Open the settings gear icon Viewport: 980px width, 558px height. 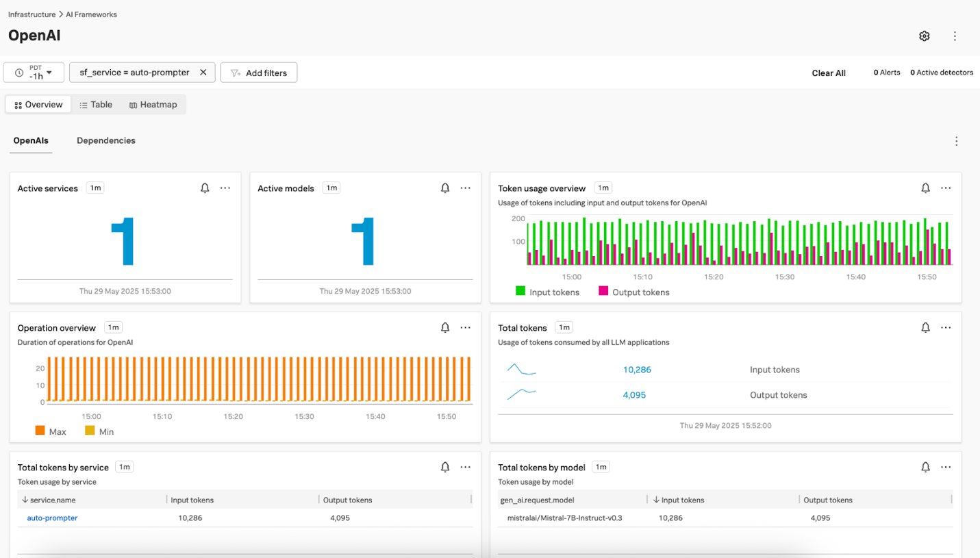(924, 36)
